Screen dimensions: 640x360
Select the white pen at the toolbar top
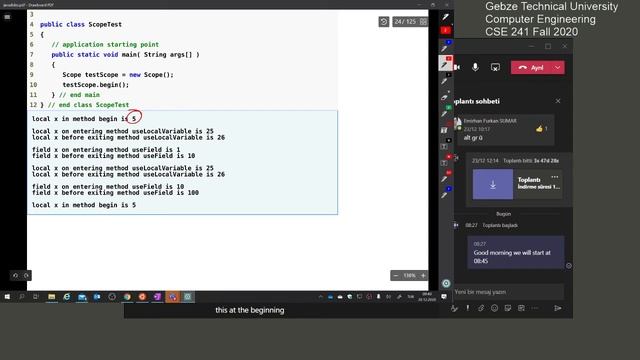[x=445, y=17]
